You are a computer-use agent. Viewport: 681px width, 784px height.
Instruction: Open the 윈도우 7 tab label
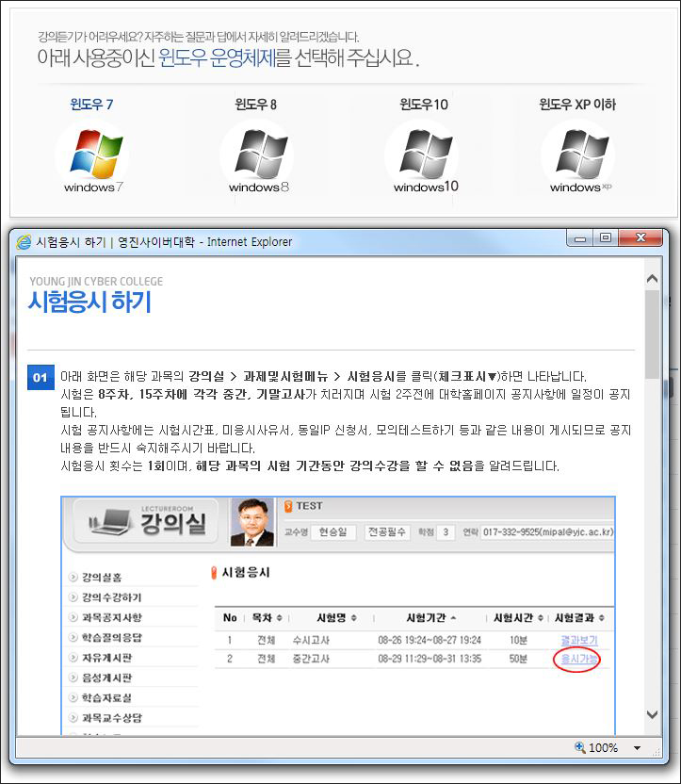(x=91, y=104)
